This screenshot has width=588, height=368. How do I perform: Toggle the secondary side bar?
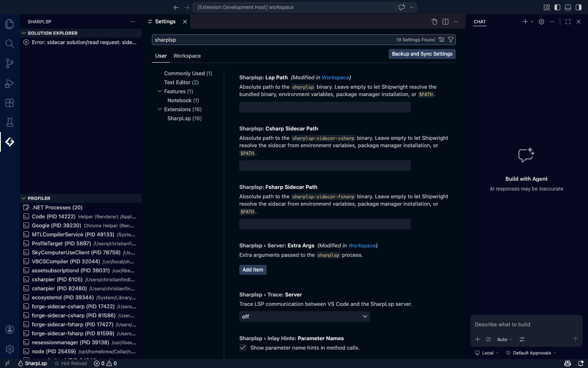pyautogui.click(x=579, y=7)
